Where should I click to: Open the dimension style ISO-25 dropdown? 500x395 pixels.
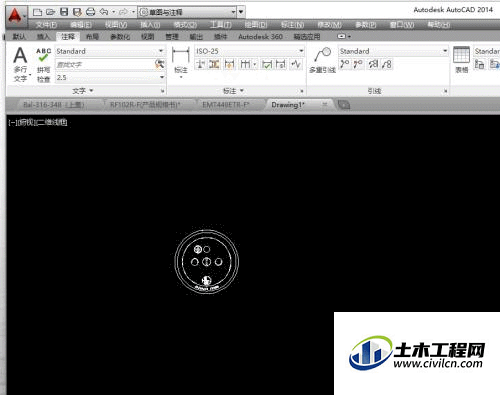[x=249, y=51]
